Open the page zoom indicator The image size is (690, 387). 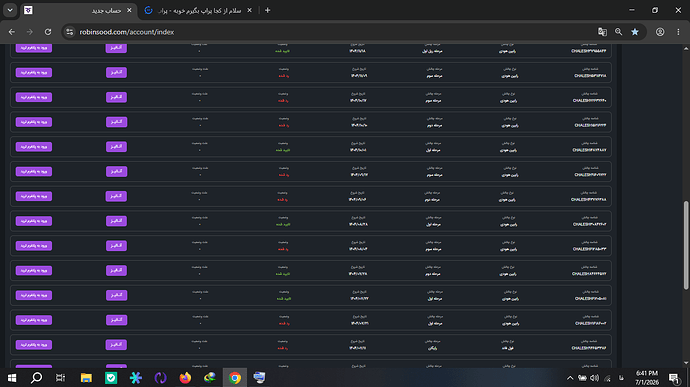coord(618,32)
